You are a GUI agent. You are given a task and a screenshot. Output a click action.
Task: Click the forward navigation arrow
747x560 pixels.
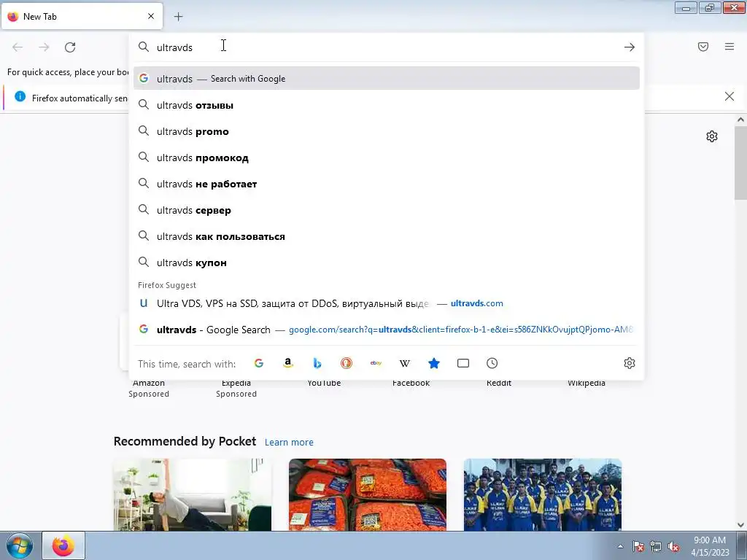tap(44, 47)
